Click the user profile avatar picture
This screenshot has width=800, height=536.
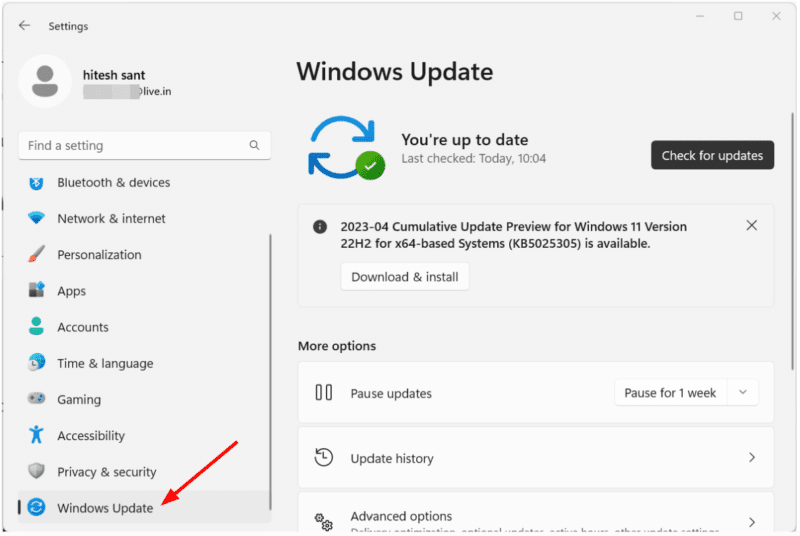click(x=45, y=81)
